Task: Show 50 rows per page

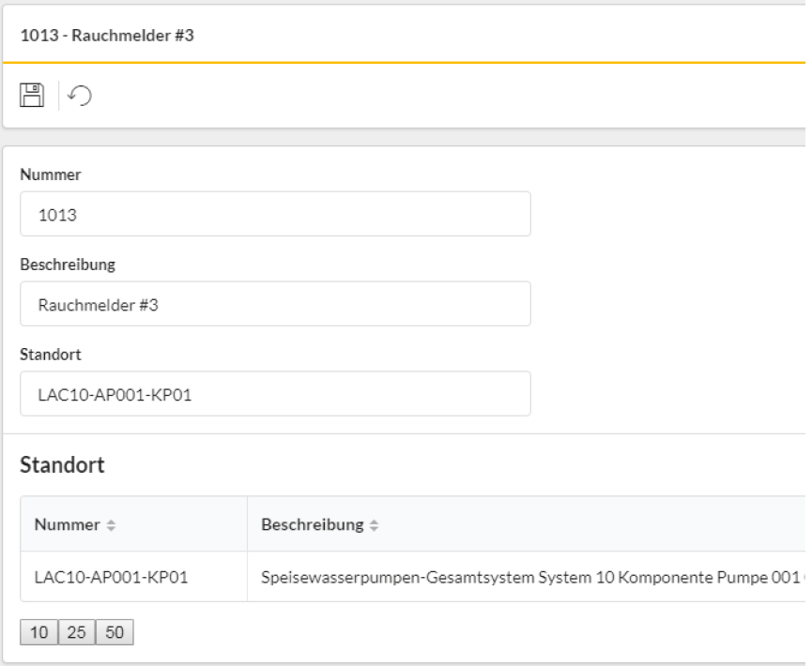Action: (x=115, y=633)
